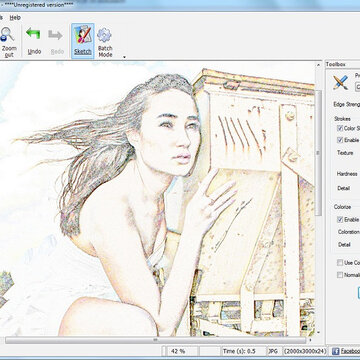Viewport: 360px width, 360px height.
Task: Click the horizontal scrollbar thumb
Action: 155,340
